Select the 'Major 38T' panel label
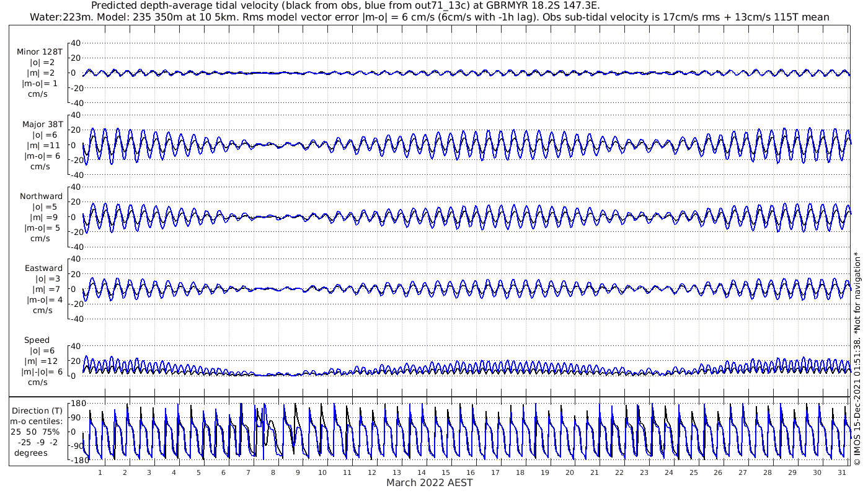868x496 pixels. 42,124
